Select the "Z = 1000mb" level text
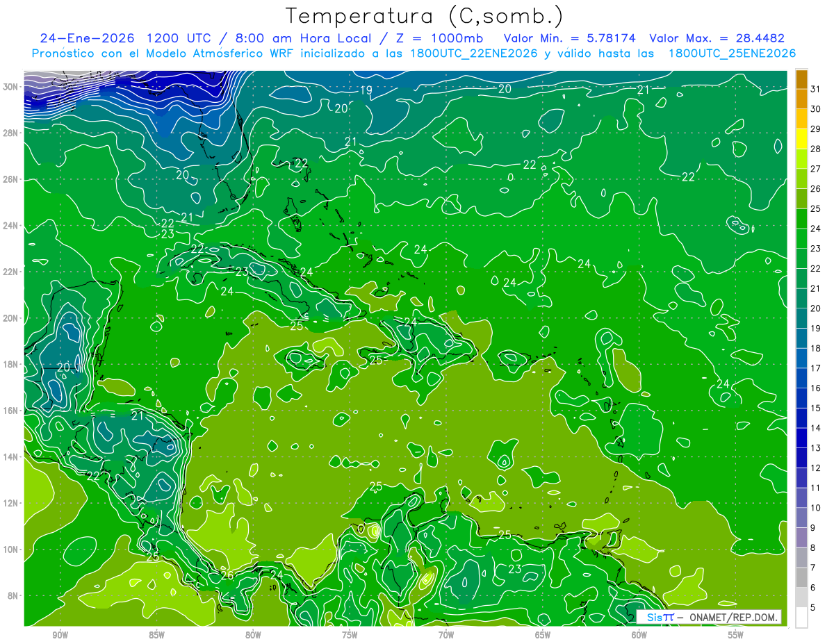The width and height of the screenshot is (834, 644). coord(439,38)
